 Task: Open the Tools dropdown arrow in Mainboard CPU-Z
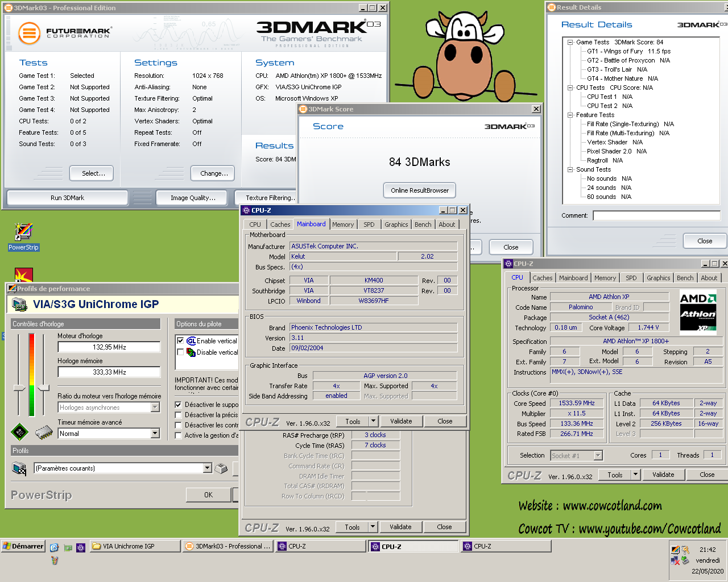click(373, 421)
